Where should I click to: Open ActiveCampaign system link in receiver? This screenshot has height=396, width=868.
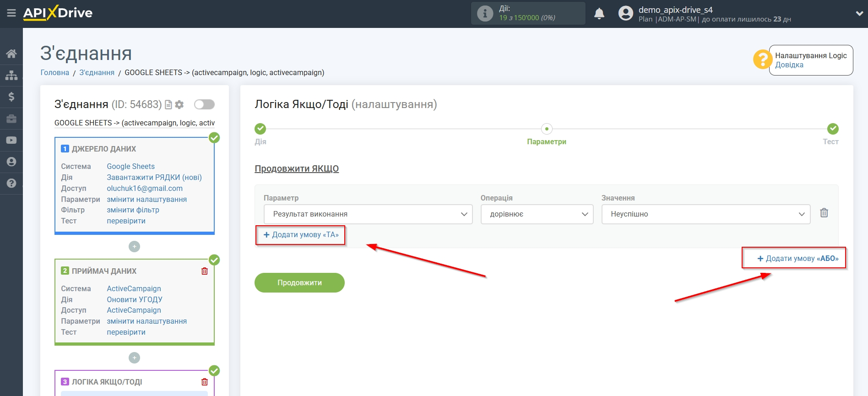click(x=134, y=288)
